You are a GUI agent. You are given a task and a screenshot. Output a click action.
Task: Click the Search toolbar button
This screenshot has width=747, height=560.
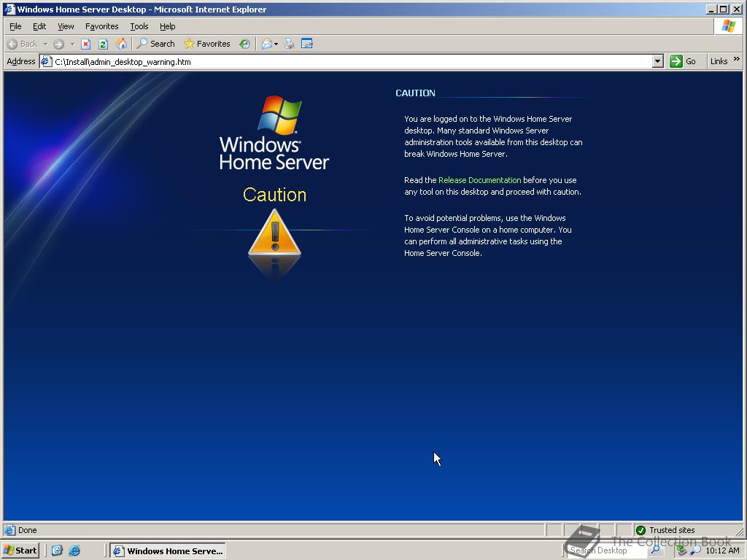coord(156,44)
